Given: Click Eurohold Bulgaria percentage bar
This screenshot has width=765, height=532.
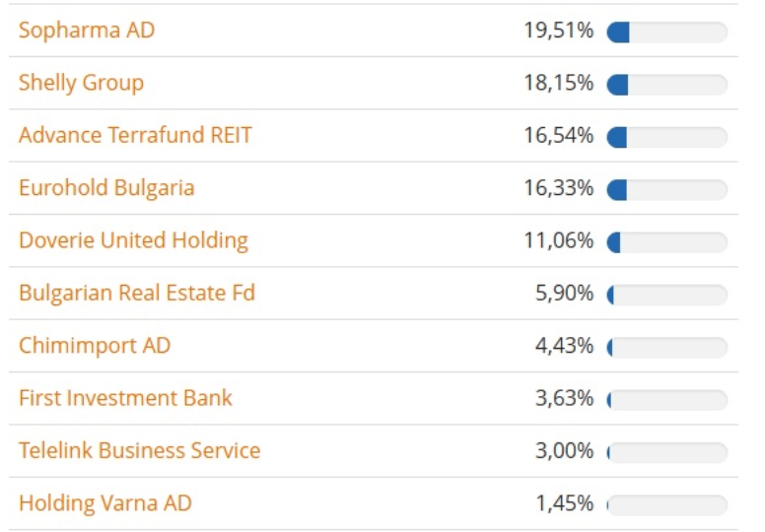Looking at the screenshot, I should pos(667,189).
